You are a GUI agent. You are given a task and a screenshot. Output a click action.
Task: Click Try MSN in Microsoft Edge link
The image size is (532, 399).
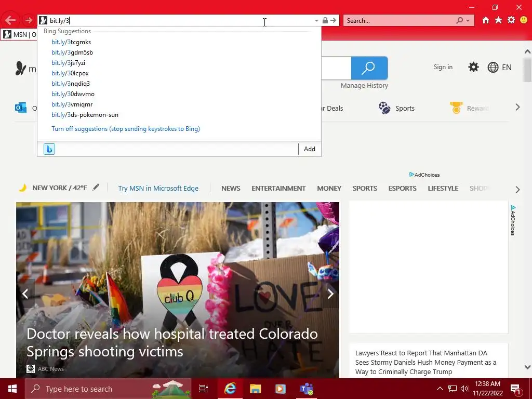pos(158,188)
